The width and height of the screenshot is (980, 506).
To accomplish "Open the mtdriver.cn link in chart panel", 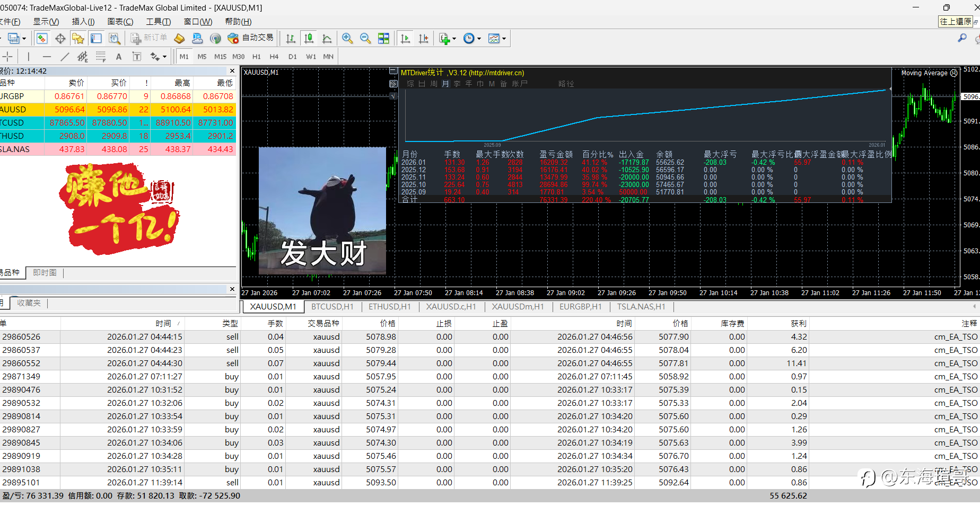I will pyautogui.click(x=496, y=73).
